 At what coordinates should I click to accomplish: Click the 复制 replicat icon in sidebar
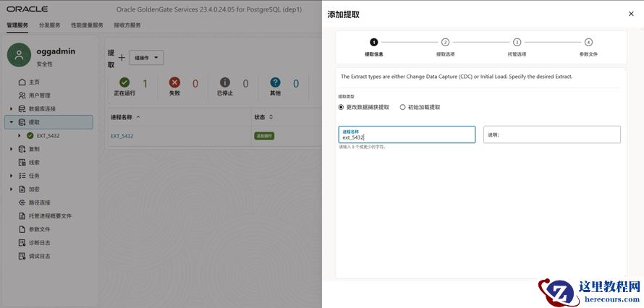pyautogui.click(x=22, y=149)
